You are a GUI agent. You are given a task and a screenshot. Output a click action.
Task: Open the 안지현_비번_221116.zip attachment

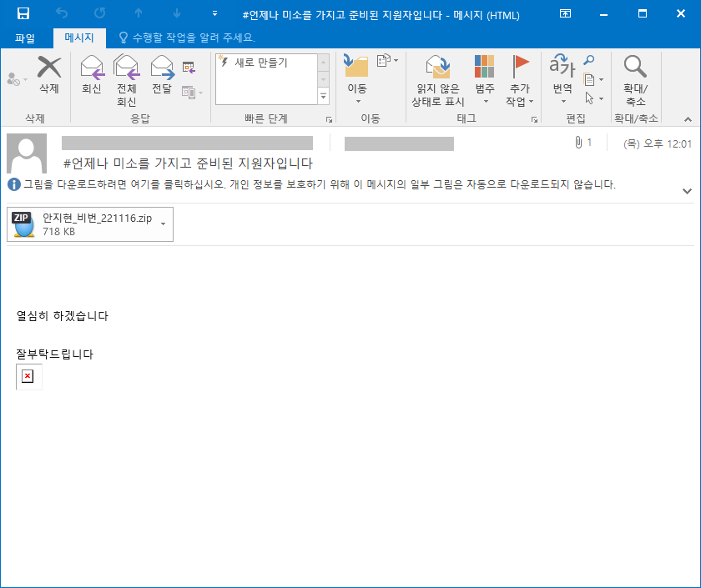90,224
